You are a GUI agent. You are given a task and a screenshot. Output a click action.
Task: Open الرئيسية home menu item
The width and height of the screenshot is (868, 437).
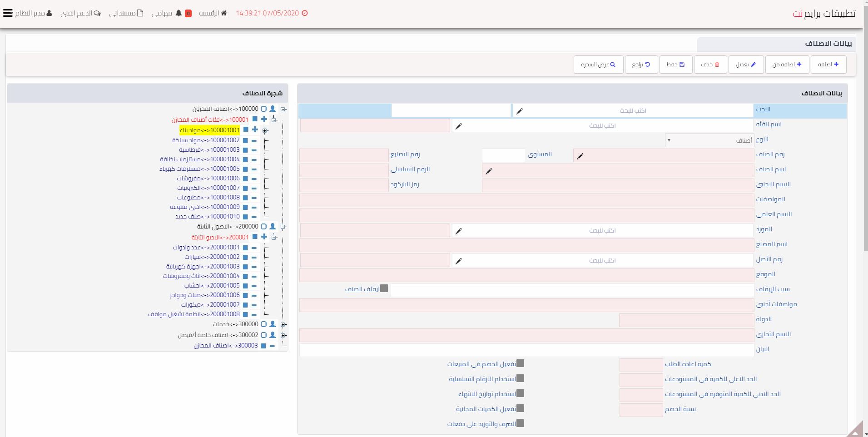click(x=213, y=13)
